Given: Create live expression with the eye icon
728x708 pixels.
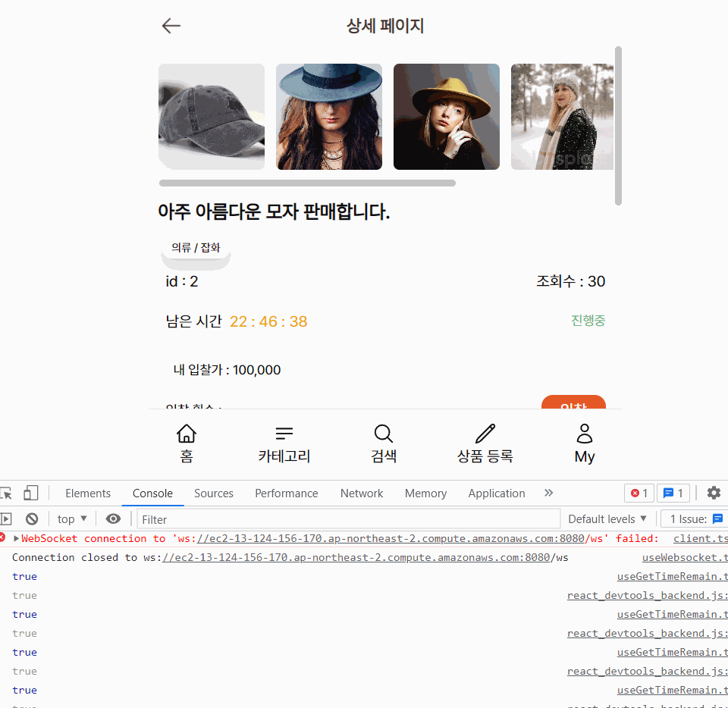Looking at the screenshot, I should point(113,518).
